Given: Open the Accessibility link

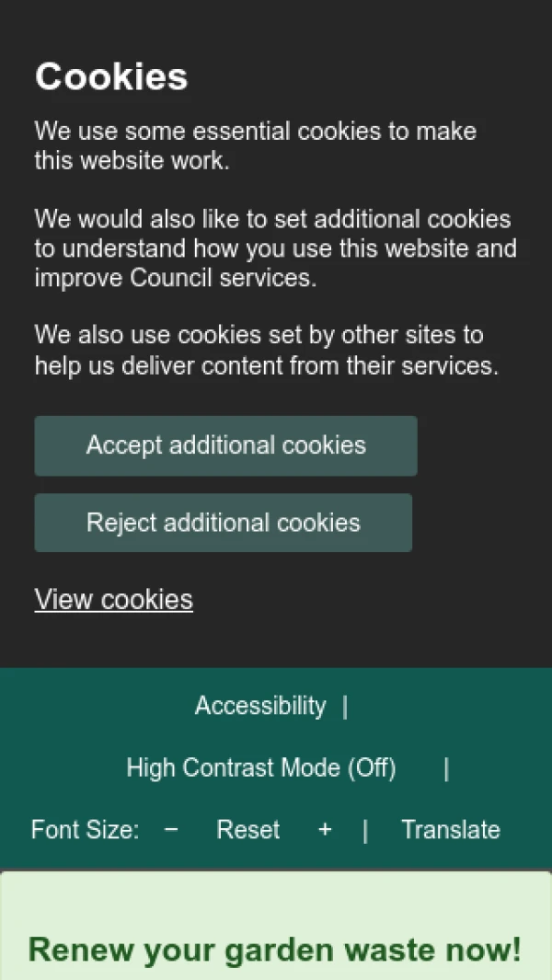Looking at the screenshot, I should tap(260, 706).
